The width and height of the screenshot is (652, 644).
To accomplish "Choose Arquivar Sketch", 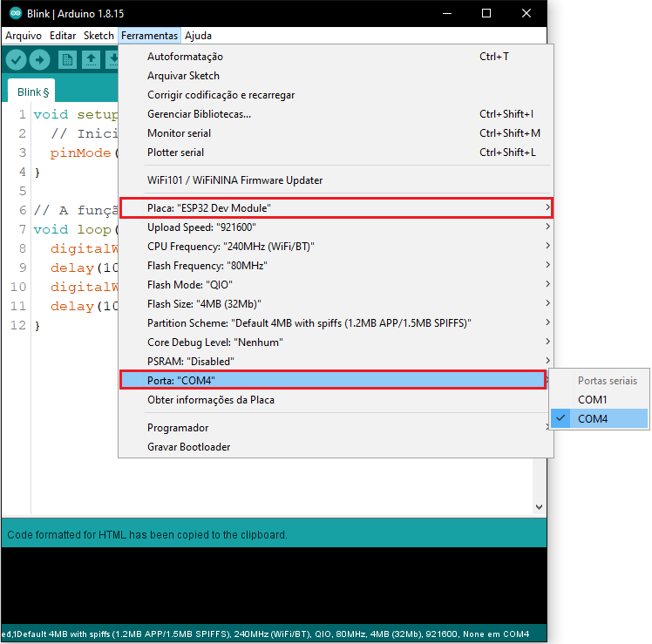I will pos(336,76).
